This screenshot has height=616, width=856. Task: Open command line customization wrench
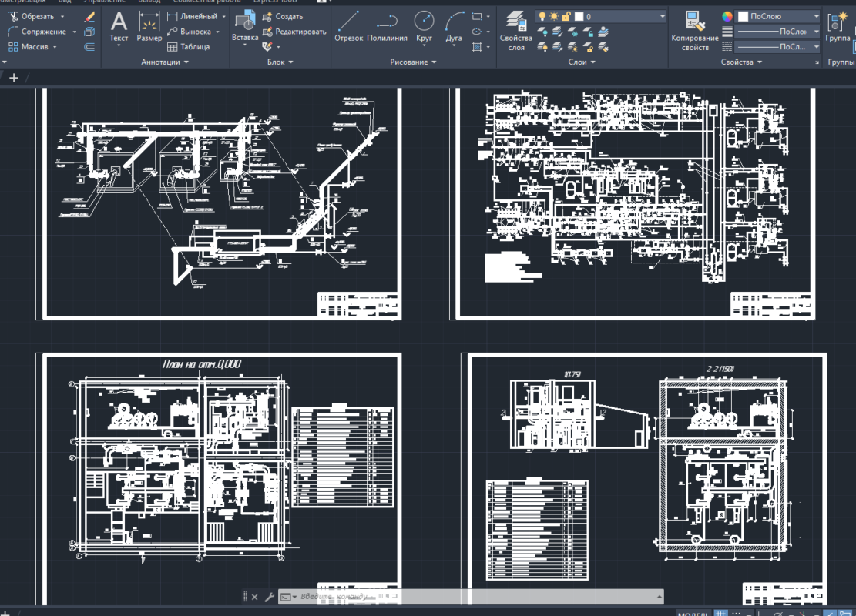pos(269,597)
